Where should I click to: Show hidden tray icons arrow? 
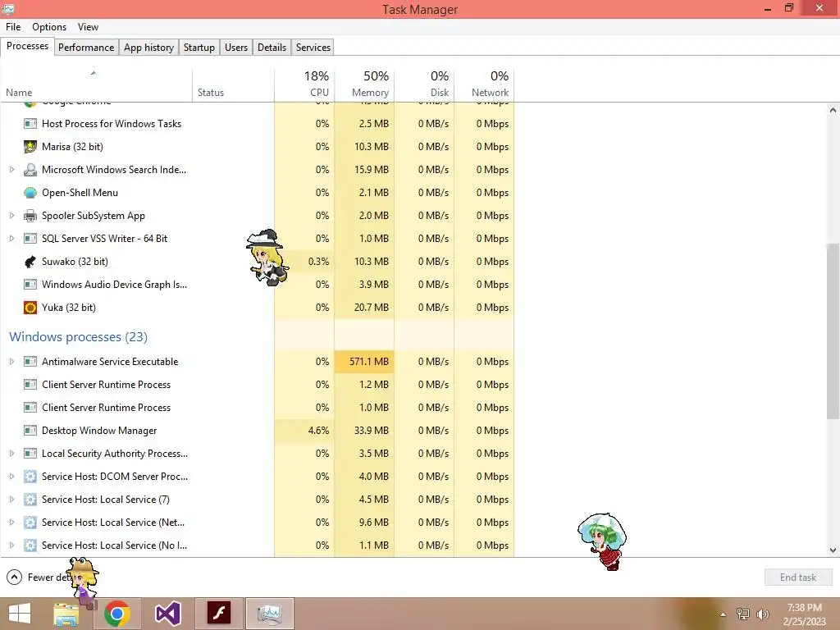723,614
